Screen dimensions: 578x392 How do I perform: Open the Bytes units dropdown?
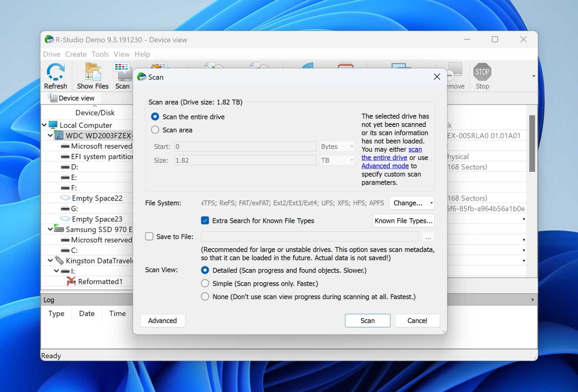[336, 146]
